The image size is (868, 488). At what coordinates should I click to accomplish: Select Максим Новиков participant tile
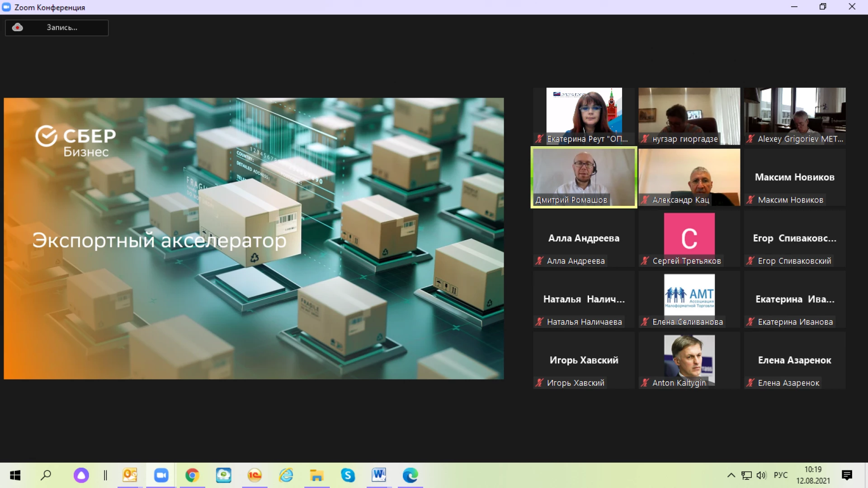pyautogui.click(x=795, y=177)
